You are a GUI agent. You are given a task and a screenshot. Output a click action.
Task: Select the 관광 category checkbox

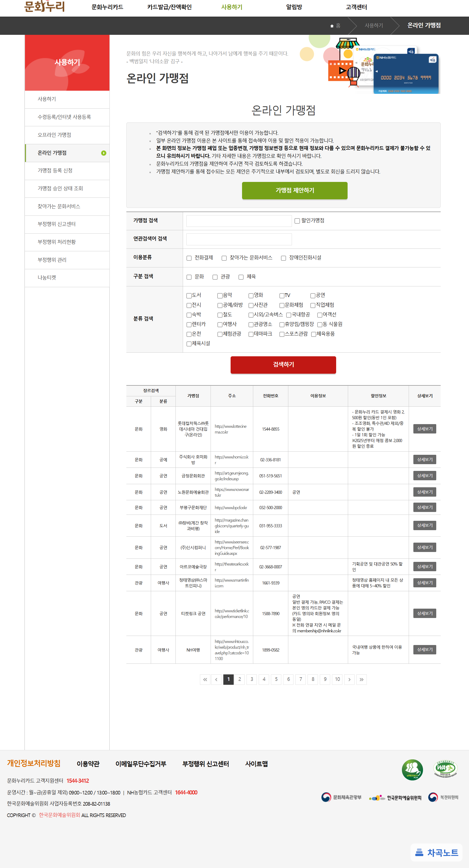pyautogui.click(x=215, y=277)
